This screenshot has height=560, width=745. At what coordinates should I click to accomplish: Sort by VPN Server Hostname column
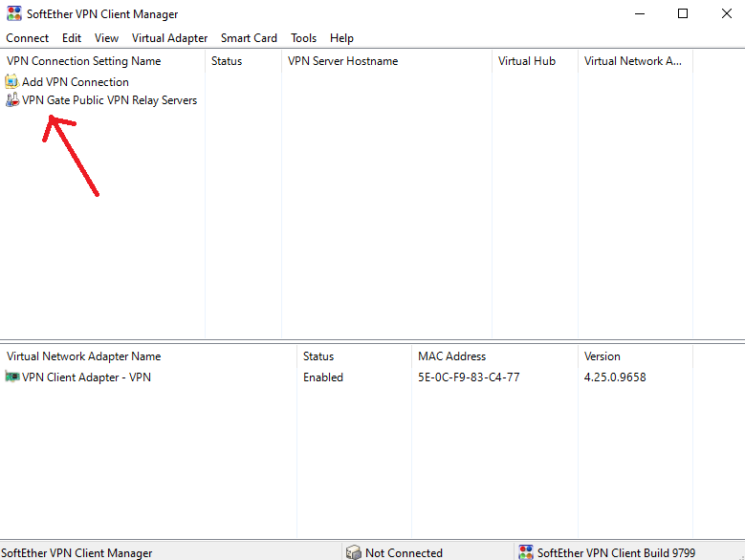pos(386,61)
